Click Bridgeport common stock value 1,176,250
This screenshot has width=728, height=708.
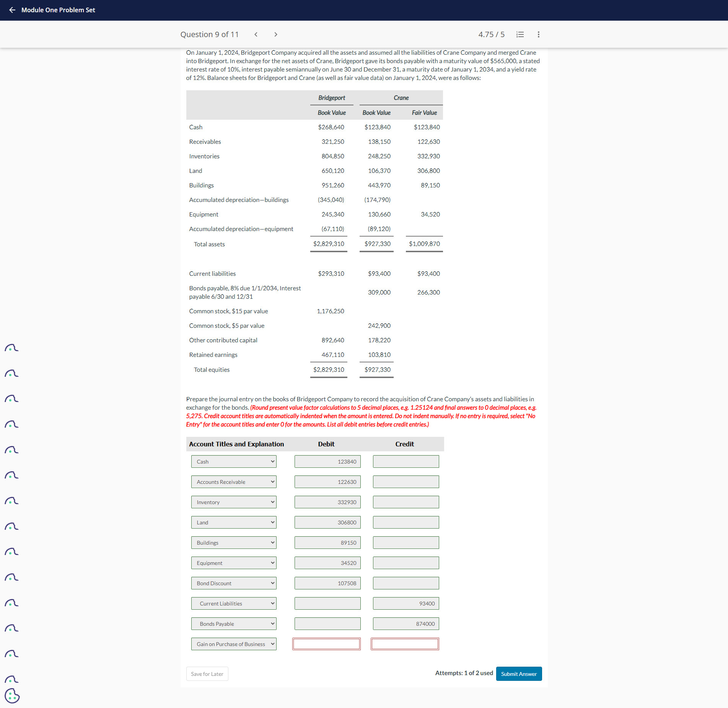331,311
